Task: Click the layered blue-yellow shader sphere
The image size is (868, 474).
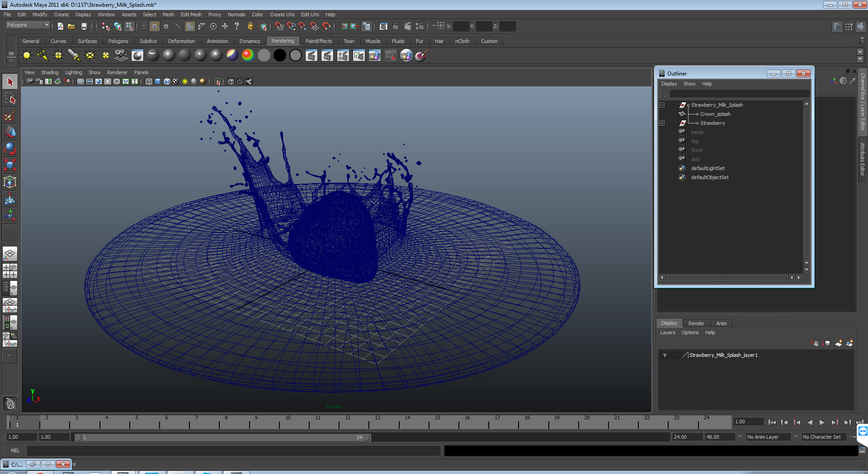Action: pos(232,55)
